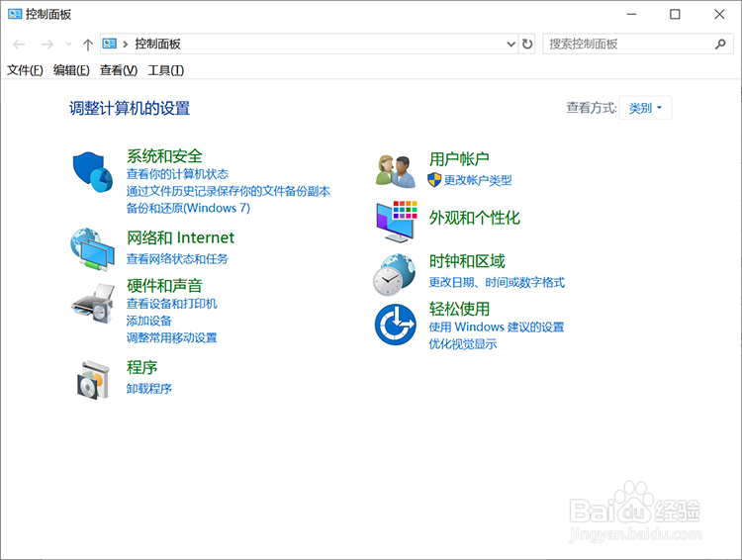Open the 外观和个性化 category heading
The image size is (742, 560).
[x=474, y=218]
